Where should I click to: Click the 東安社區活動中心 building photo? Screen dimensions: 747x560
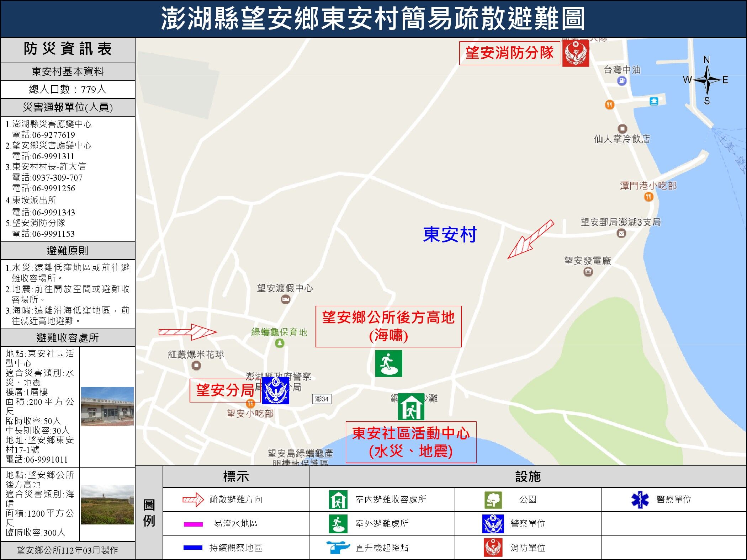[107, 406]
